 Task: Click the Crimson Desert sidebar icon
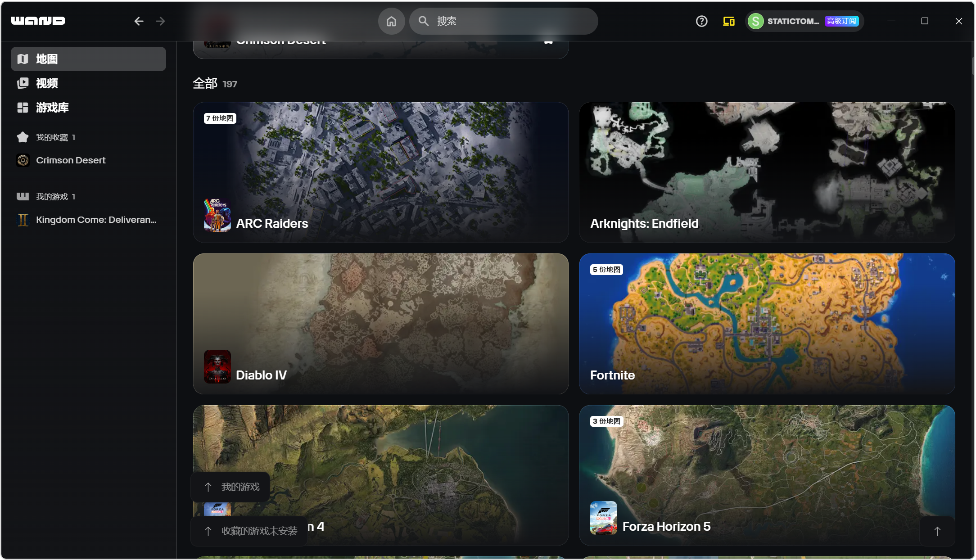pyautogui.click(x=23, y=160)
